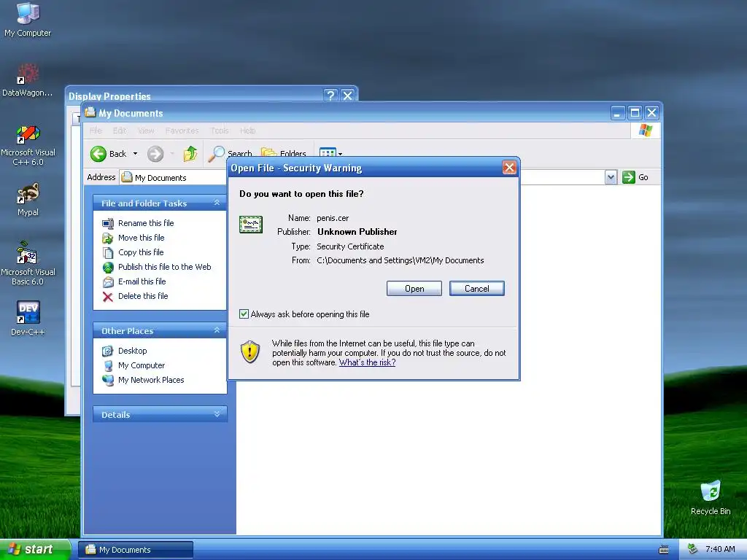This screenshot has height=560, width=747.
Task: Click Move this file task
Action: coord(141,238)
